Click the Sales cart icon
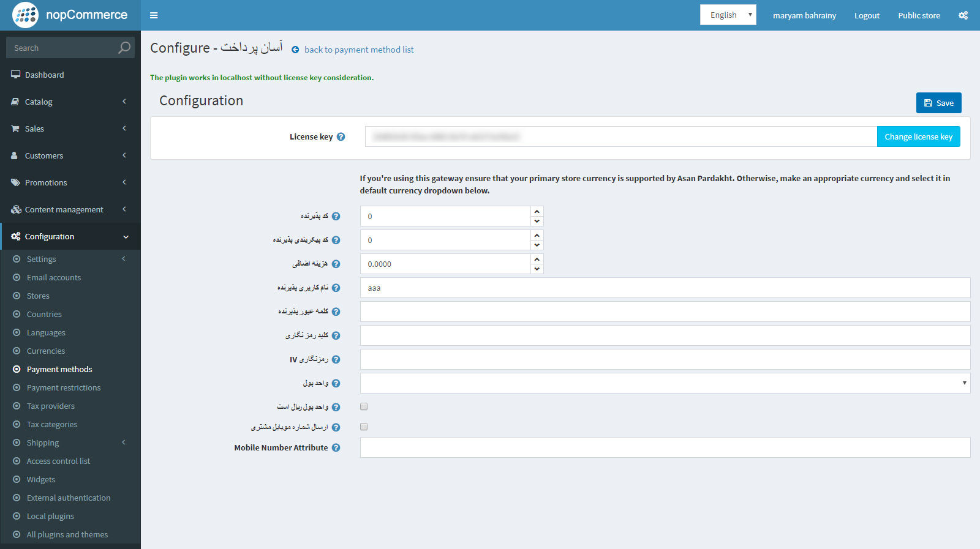 point(15,129)
